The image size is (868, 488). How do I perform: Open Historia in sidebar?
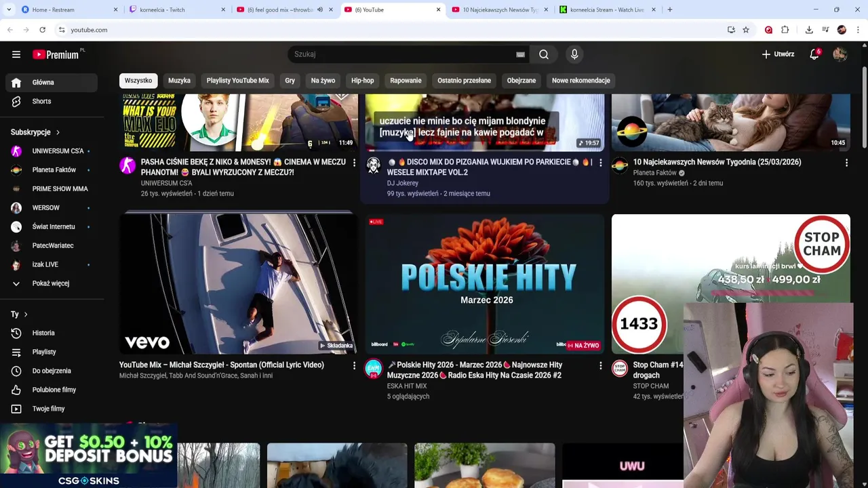(x=52, y=333)
